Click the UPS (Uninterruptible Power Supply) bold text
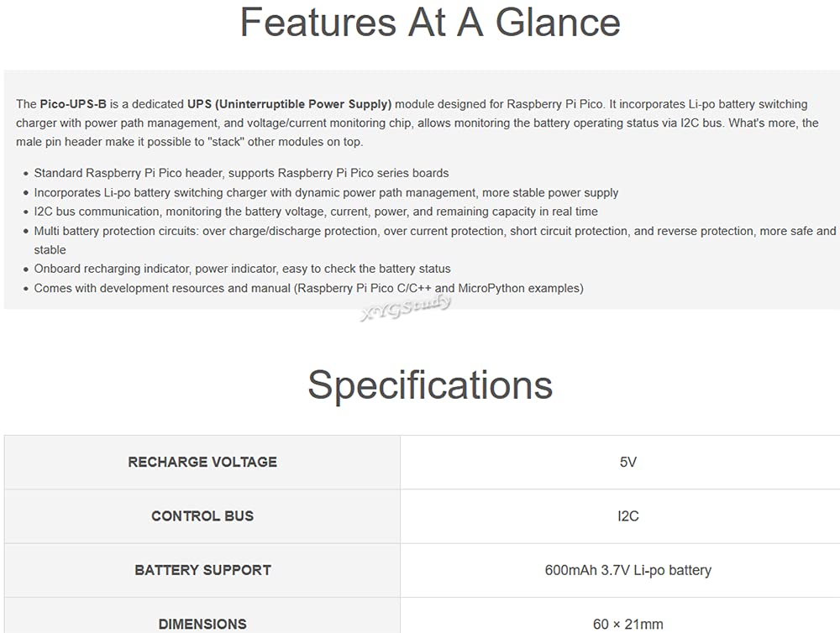The image size is (840, 633). click(x=289, y=104)
